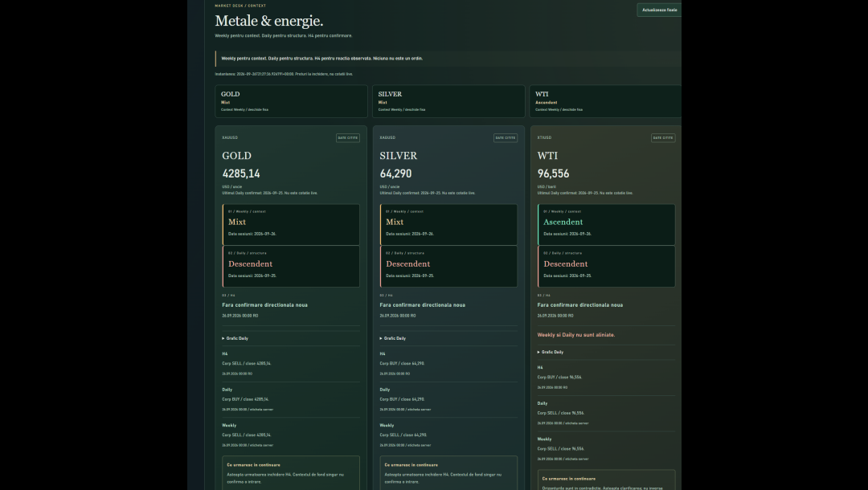Expand Grafic Daily in the SILVER card

point(393,338)
